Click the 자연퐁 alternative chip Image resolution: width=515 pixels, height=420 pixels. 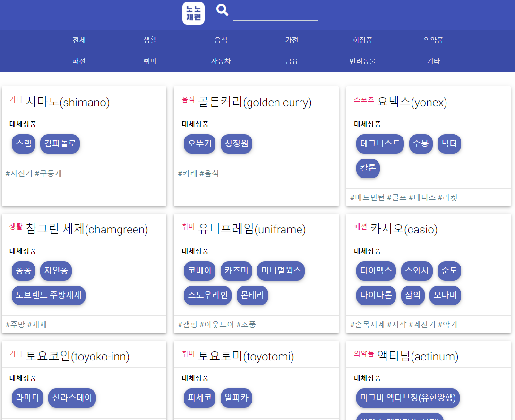56,271
